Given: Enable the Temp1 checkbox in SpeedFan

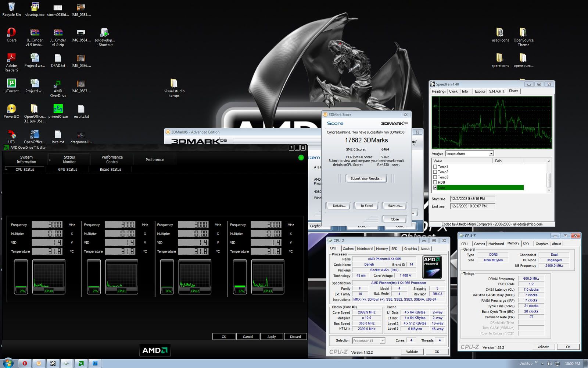Looking at the screenshot, I should (x=435, y=167).
